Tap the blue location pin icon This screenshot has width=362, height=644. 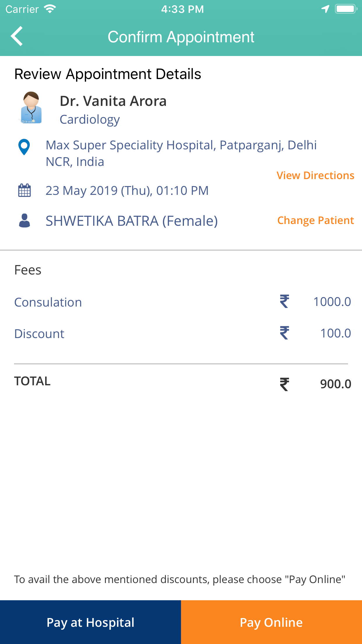pyautogui.click(x=24, y=147)
